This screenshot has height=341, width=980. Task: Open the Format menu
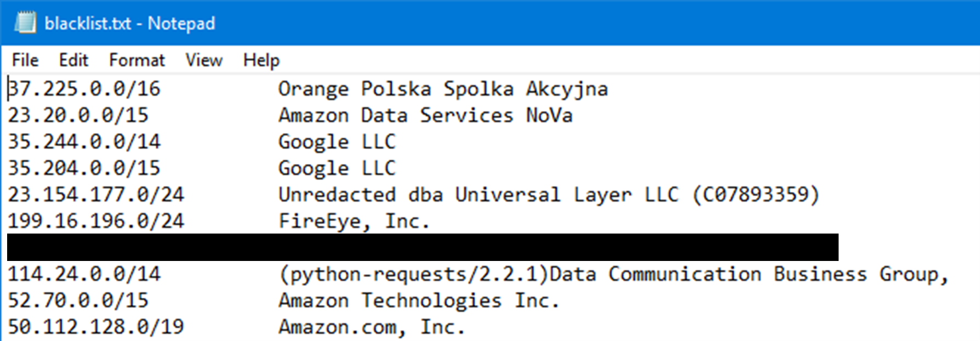[x=136, y=60]
